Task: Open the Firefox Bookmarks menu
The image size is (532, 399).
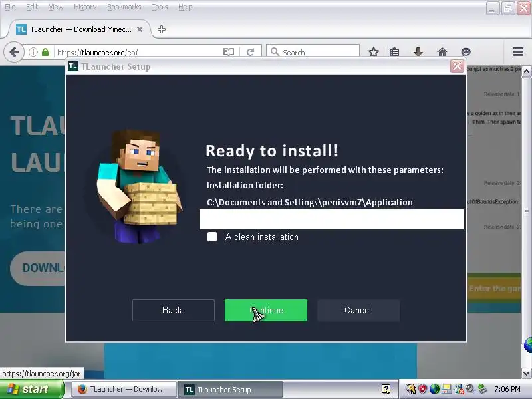Action: (x=124, y=7)
